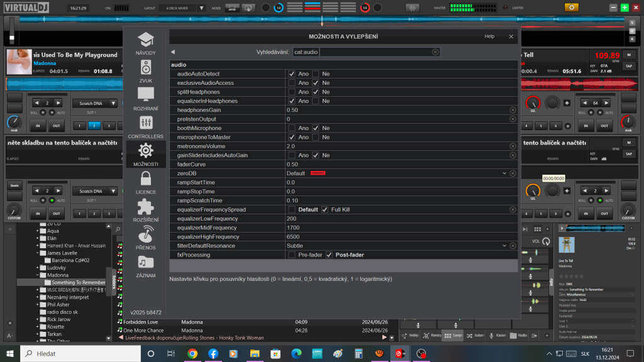Screen dimensions: 644x362
Task: Expand the filterDefaultResonance dropdown
Action: pos(504,246)
